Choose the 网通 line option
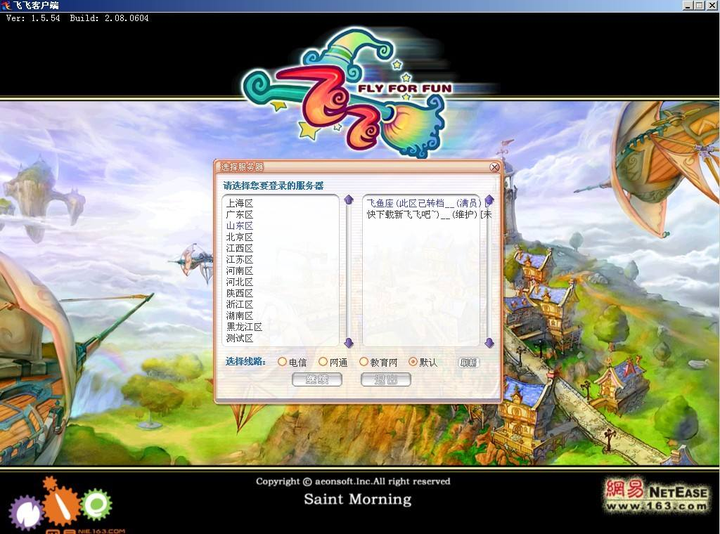 point(333,362)
